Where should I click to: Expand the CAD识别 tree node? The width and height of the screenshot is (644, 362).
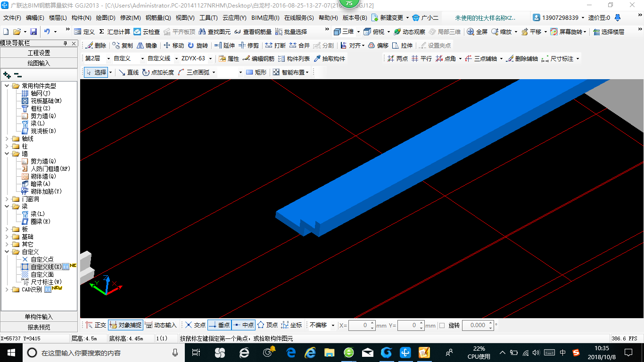(x=7, y=289)
